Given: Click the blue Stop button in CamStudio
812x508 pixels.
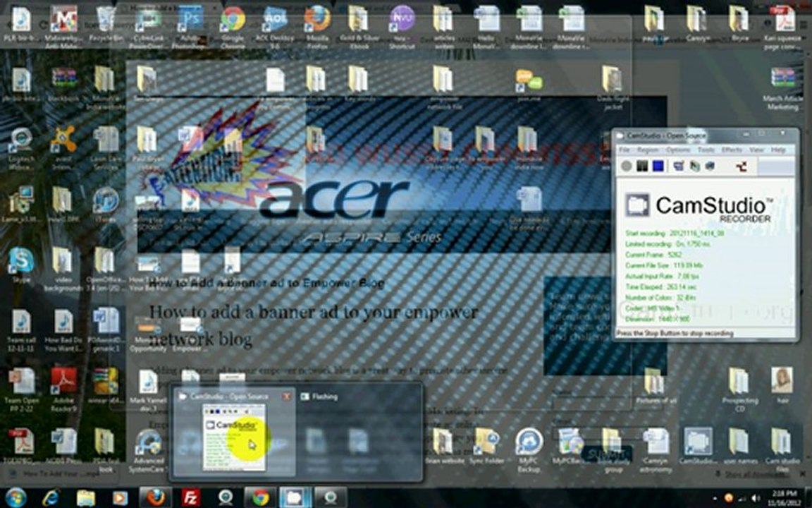Looking at the screenshot, I should tap(658, 166).
